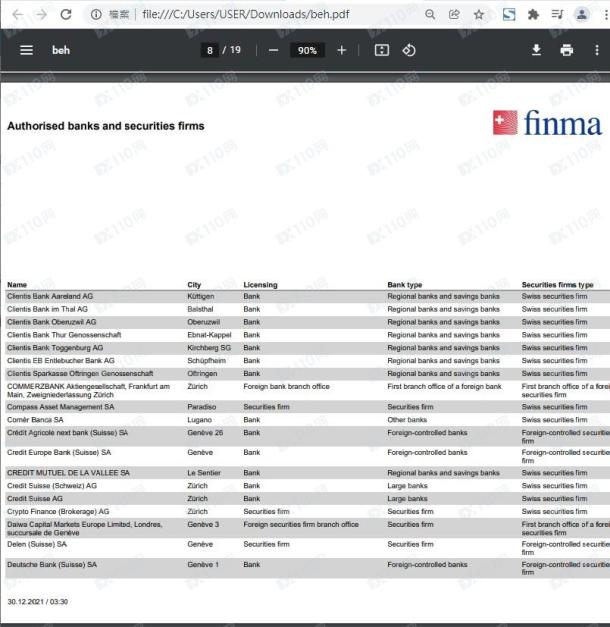Click the browser forward arrow
Screen dimensions: 610x627
(41, 15)
